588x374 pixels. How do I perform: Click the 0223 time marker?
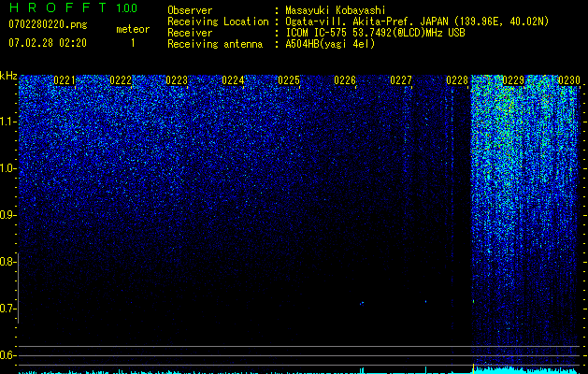[177, 80]
